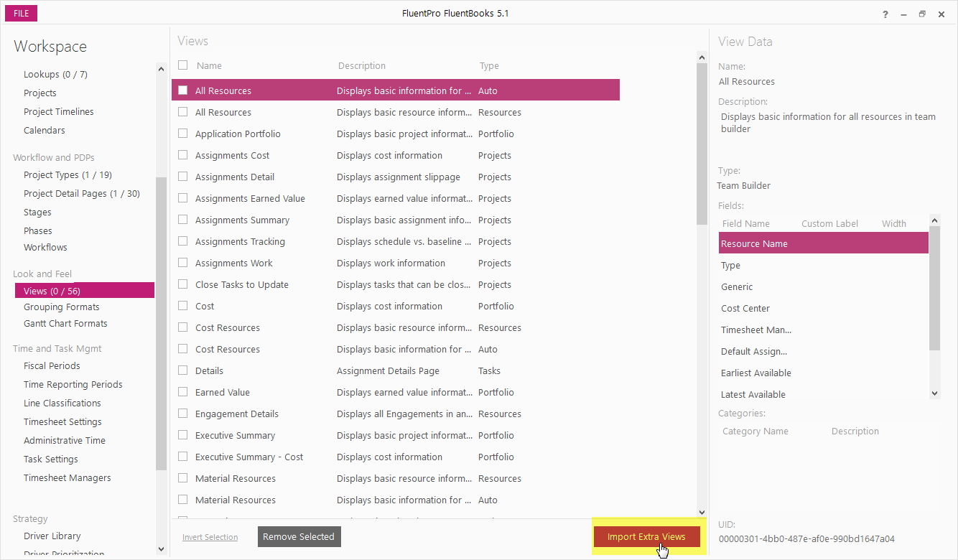The height and width of the screenshot is (560, 958).
Task: Check the Close Tasks to Update checkbox
Action: (x=183, y=284)
